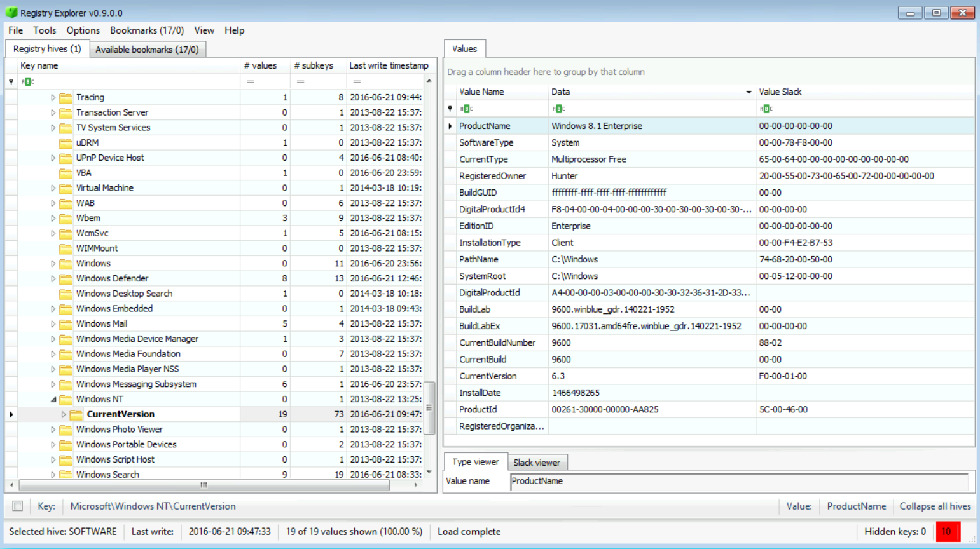
Task: Open the File menu
Action: click(16, 30)
